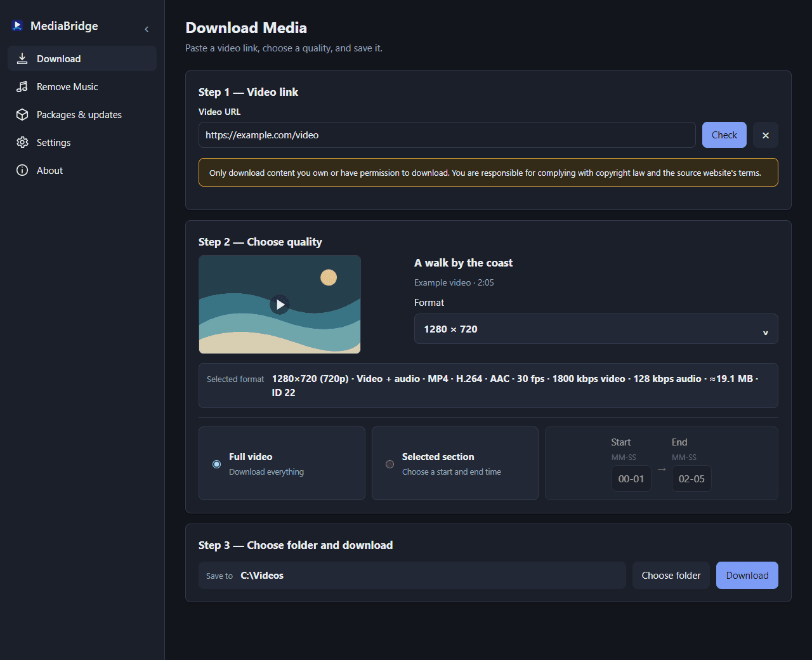Click the Download arrow icon in sidebar
Image resolution: width=812 pixels, height=660 pixels.
(22, 58)
